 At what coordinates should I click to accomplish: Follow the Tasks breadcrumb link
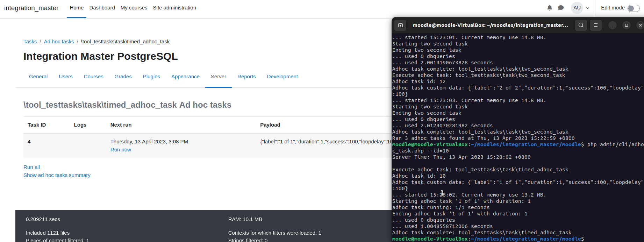30,42
